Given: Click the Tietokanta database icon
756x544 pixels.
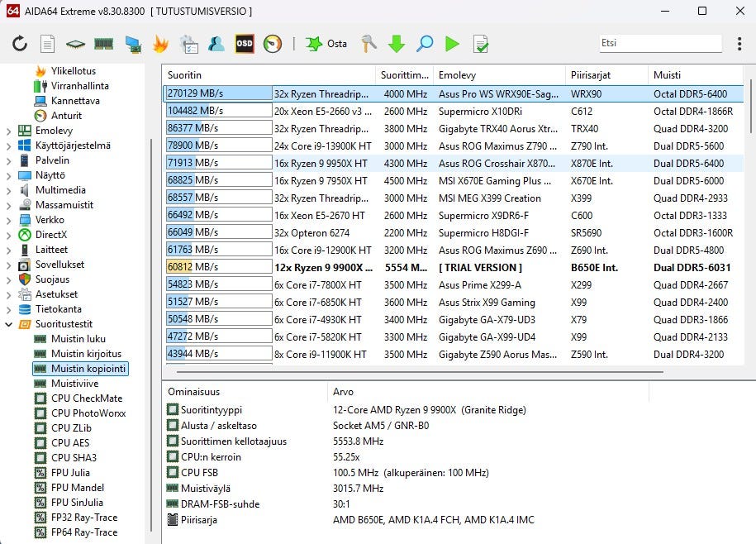Looking at the screenshot, I should click(x=25, y=309).
